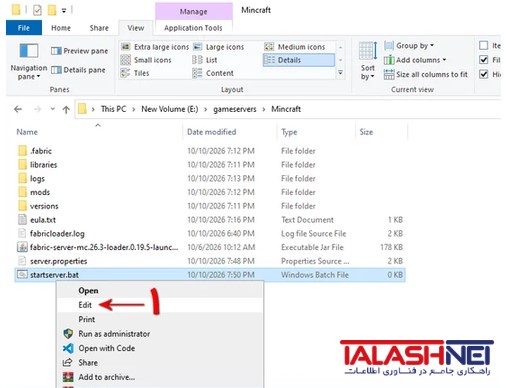The image size is (509, 388).
Task: Open the Add columns dropdown
Action: click(415, 60)
